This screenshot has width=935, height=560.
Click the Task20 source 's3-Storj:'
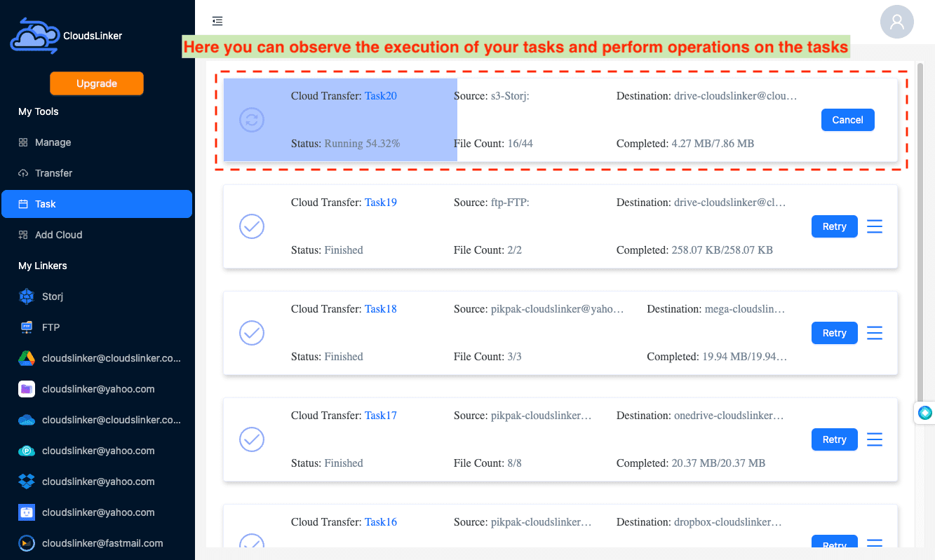tap(510, 95)
